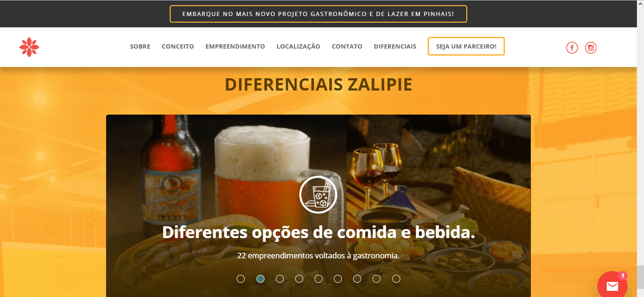Select Diferenciais in the navigation
The height and width of the screenshot is (297, 644).
395,46
